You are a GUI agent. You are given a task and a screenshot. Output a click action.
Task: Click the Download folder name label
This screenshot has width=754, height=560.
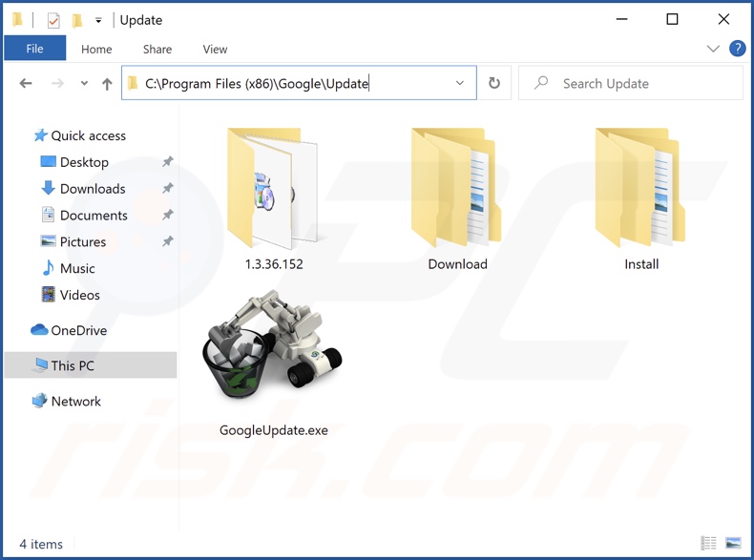click(x=457, y=264)
